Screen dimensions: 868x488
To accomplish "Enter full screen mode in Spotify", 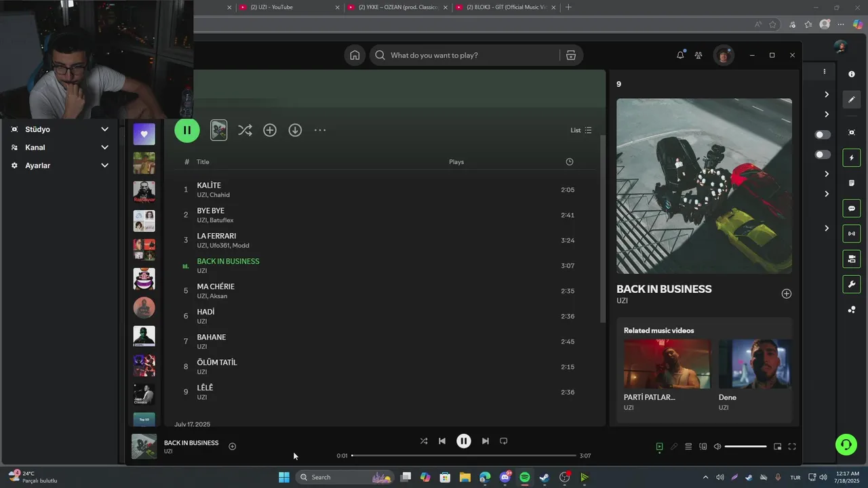I will click(x=791, y=447).
